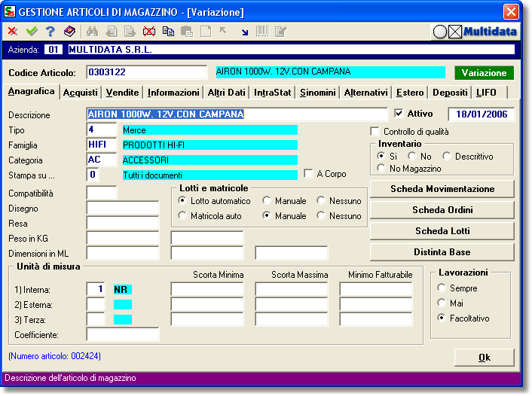Toggle the Attivo checkbox
The image size is (532, 396).
tap(399, 113)
